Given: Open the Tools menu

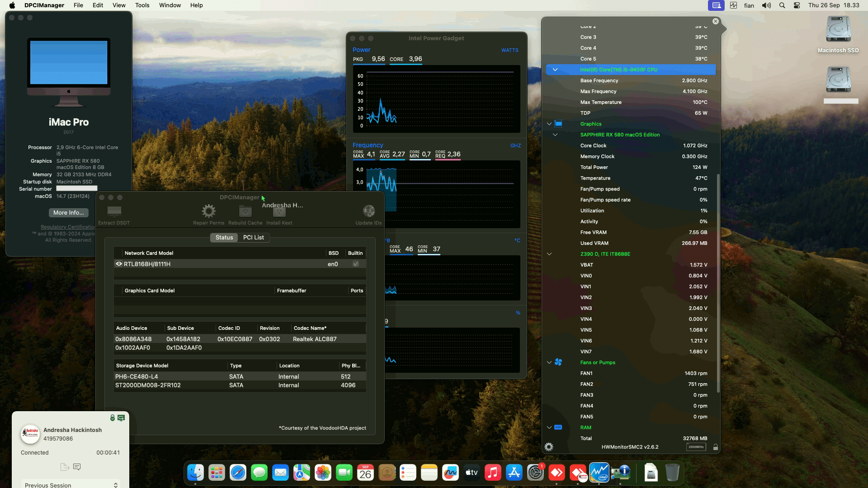Looking at the screenshot, I should point(142,5).
